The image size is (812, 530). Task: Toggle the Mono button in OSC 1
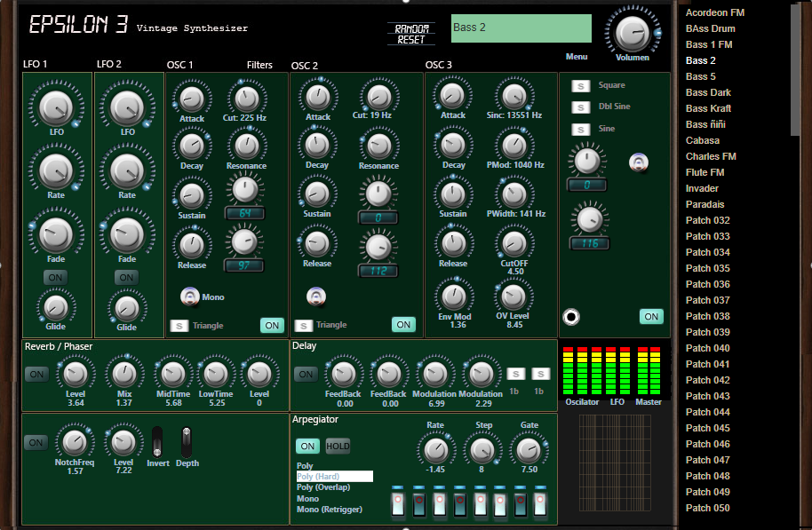[x=190, y=297]
